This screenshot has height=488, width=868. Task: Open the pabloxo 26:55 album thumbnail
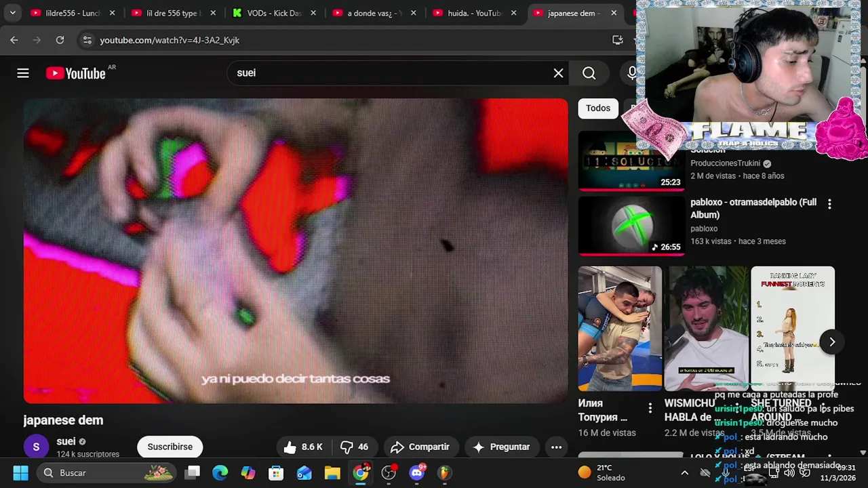[x=631, y=226]
